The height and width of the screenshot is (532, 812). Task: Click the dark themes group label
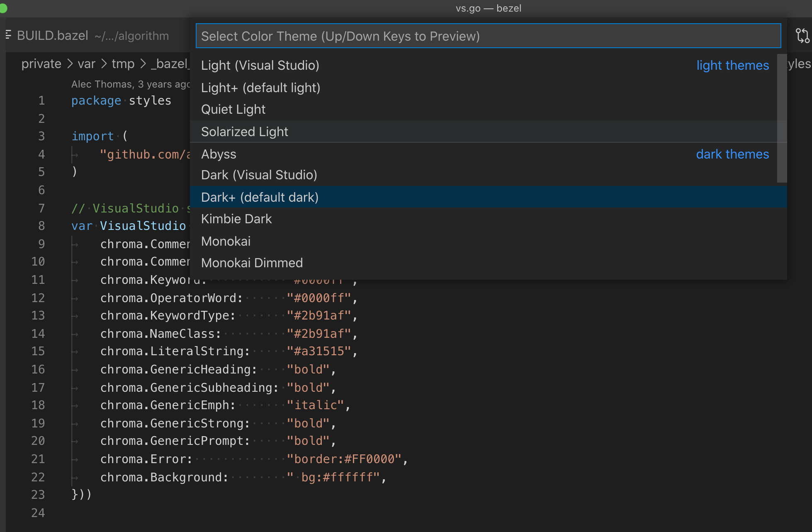click(732, 154)
